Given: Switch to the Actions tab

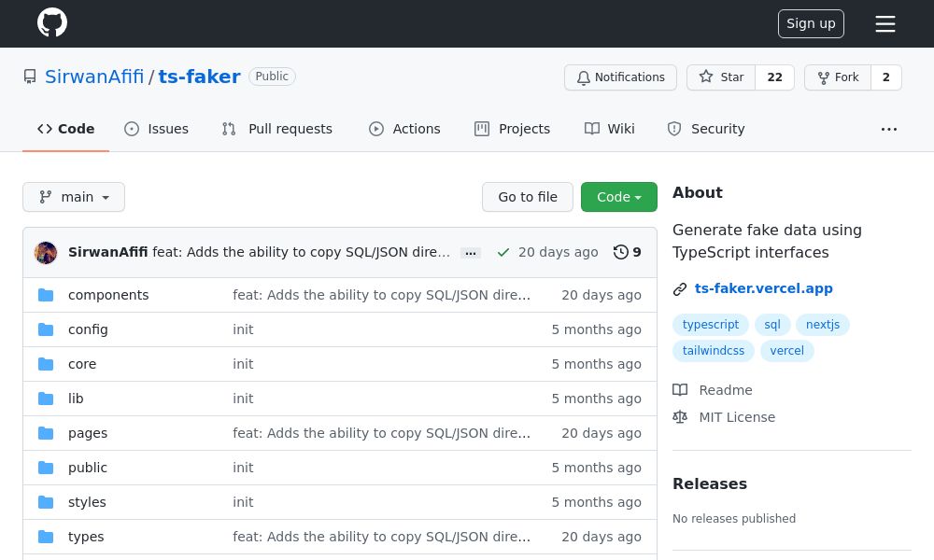Looking at the screenshot, I should pyautogui.click(x=404, y=129).
